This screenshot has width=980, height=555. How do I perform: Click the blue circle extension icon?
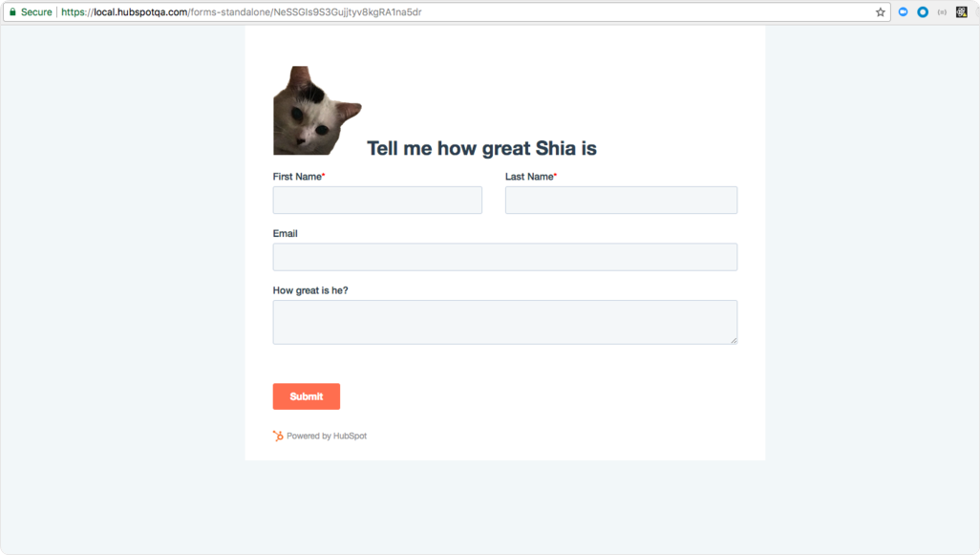(x=923, y=12)
